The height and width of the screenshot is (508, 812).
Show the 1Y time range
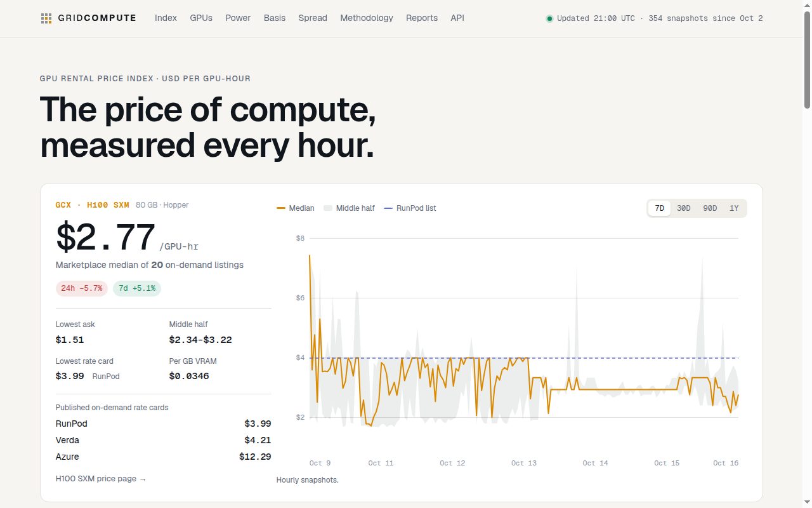[x=734, y=208]
